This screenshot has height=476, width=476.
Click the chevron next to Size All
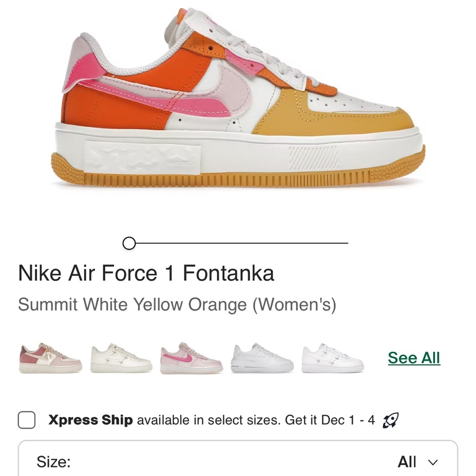pyautogui.click(x=432, y=462)
